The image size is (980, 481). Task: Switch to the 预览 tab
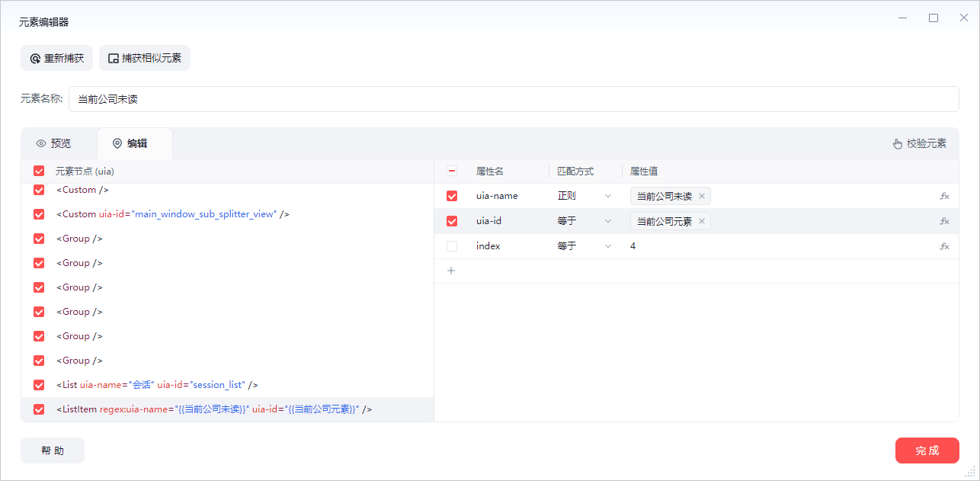[53, 143]
